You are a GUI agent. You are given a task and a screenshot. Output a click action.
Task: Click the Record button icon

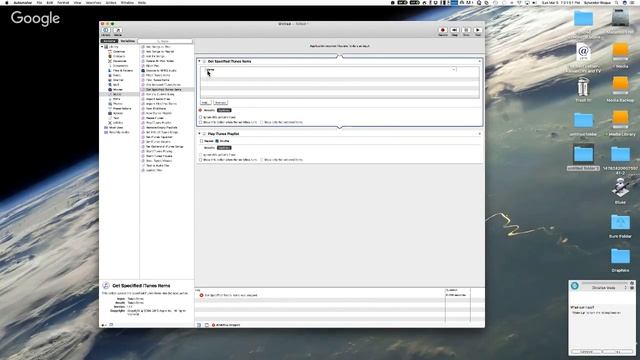click(x=442, y=30)
